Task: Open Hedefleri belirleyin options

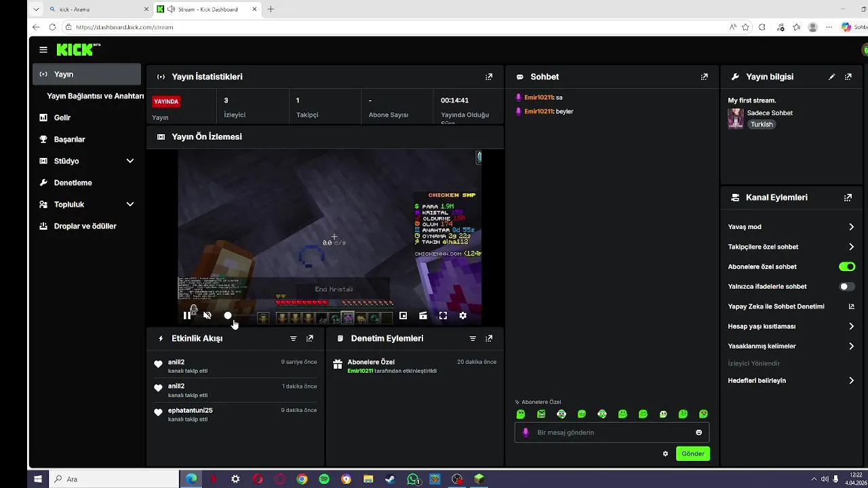Action: click(x=791, y=381)
